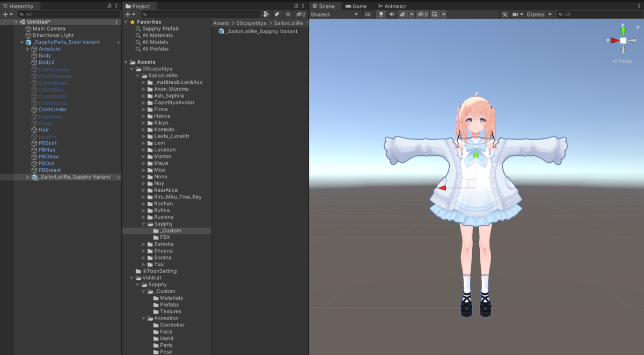644x355 pixels.
Task: Expand _SailorLoliRe_Sapphy Variant in Hierarchy
Action: (28, 177)
